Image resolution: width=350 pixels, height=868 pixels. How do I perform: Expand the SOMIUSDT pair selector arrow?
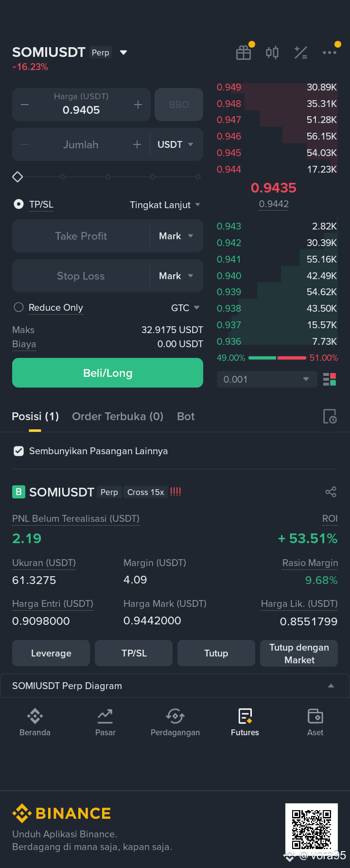tap(123, 53)
